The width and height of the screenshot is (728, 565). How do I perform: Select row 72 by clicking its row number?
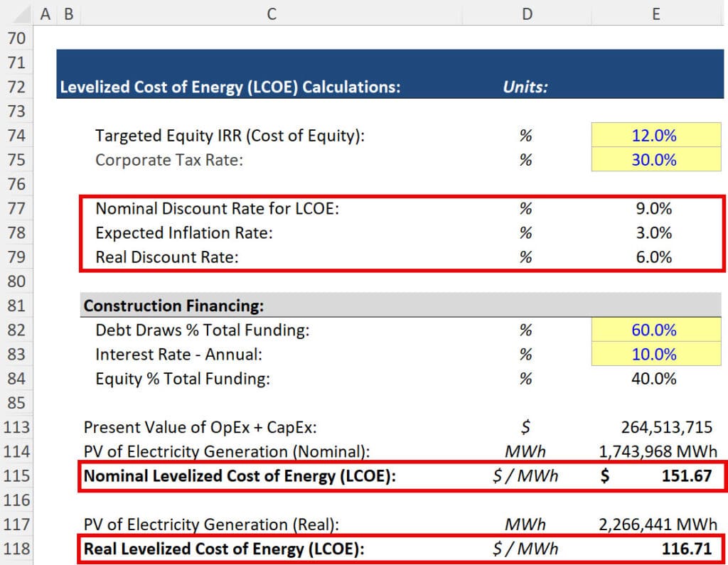click(x=16, y=87)
